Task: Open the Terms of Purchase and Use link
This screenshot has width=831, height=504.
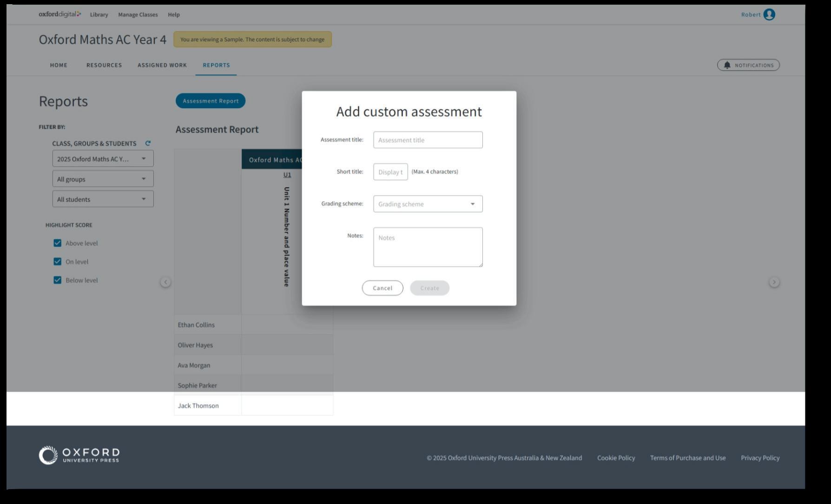Action: click(x=688, y=458)
